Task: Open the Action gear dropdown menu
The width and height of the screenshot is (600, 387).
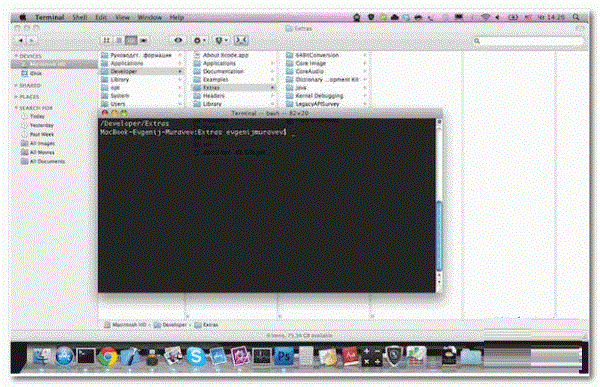Action: coord(199,40)
